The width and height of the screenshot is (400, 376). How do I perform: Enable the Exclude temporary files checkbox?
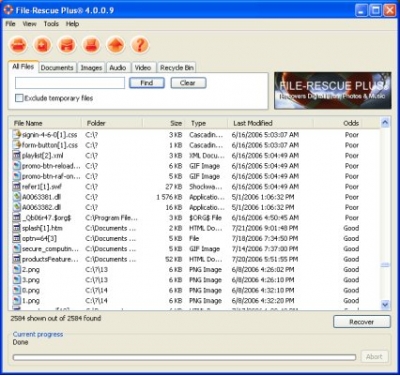tap(19, 98)
